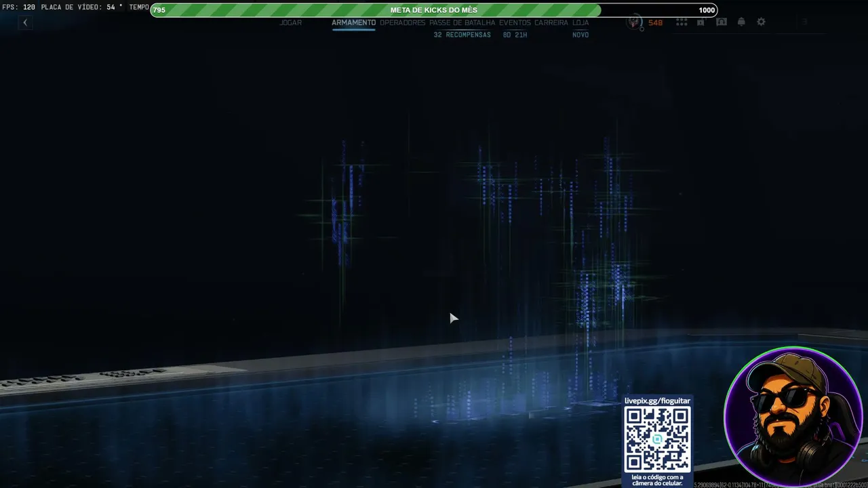Click the icon right of the grid icon
The height and width of the screenshot is (488, 868).
701,22
